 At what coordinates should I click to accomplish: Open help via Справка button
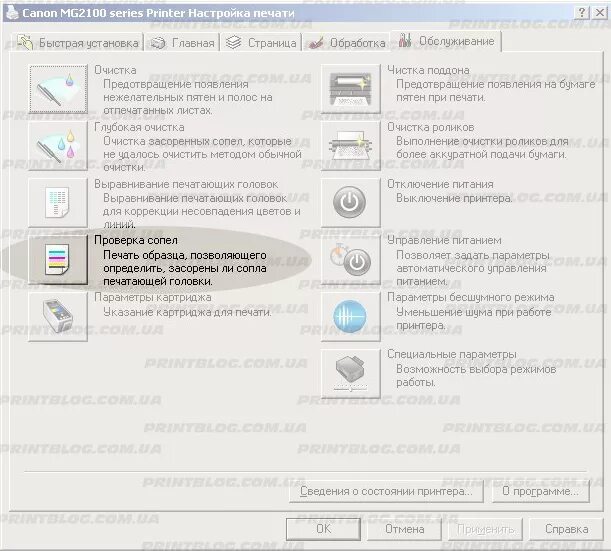pyautogui.click(x=567, y=529)
